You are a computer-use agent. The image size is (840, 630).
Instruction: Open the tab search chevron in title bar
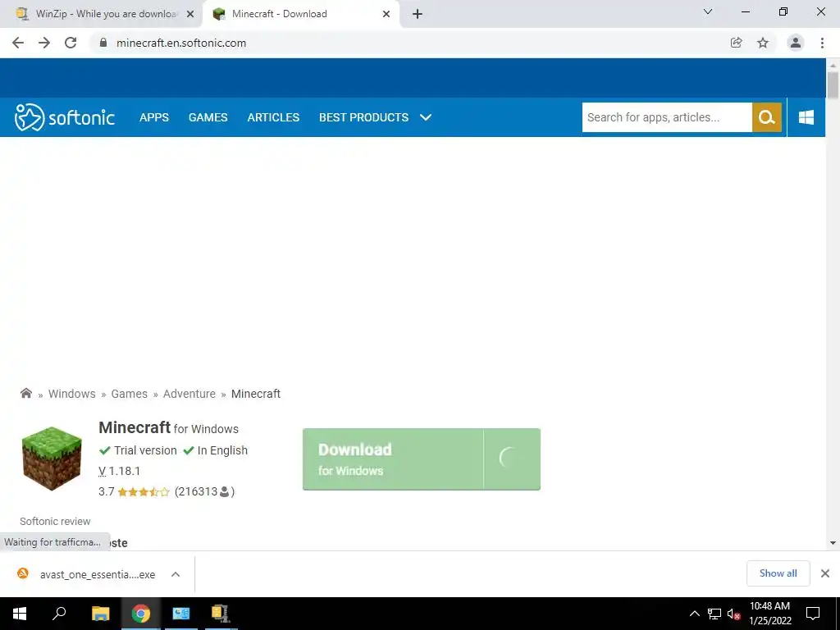pyautogui.click(x=708, y=11)
